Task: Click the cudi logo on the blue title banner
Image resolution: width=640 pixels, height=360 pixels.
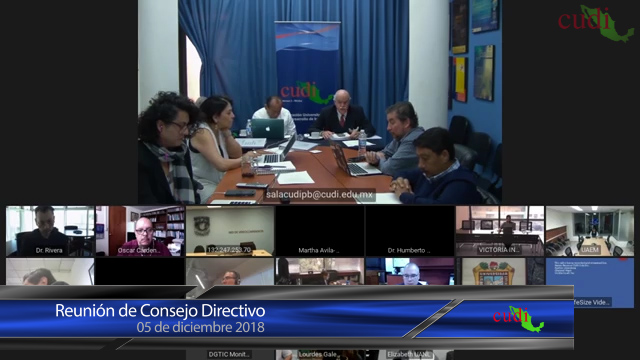Action: [x=518, y=319]
